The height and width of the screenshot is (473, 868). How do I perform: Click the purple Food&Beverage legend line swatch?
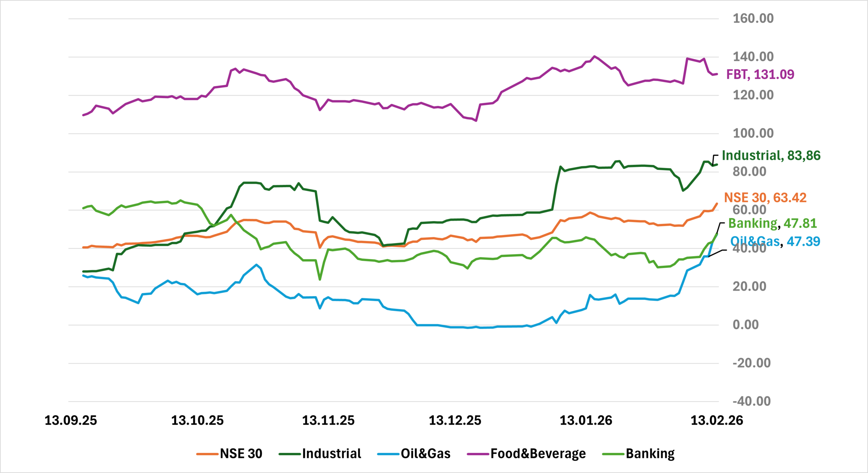click(x=478, y=454)
